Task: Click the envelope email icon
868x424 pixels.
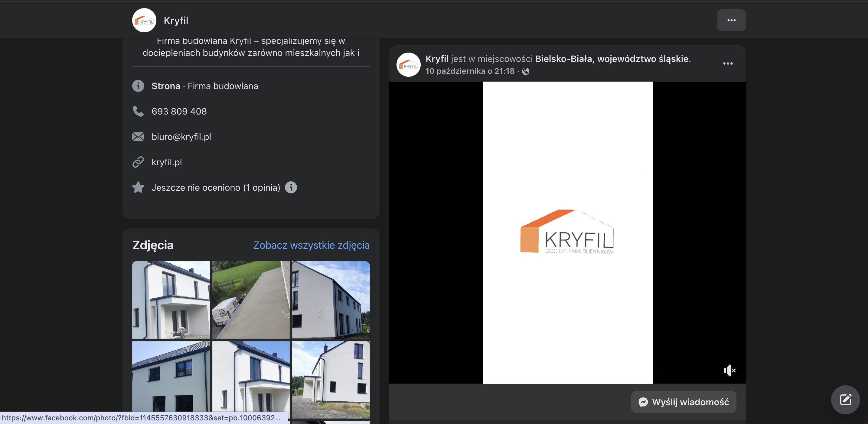Action: (138, 137)
